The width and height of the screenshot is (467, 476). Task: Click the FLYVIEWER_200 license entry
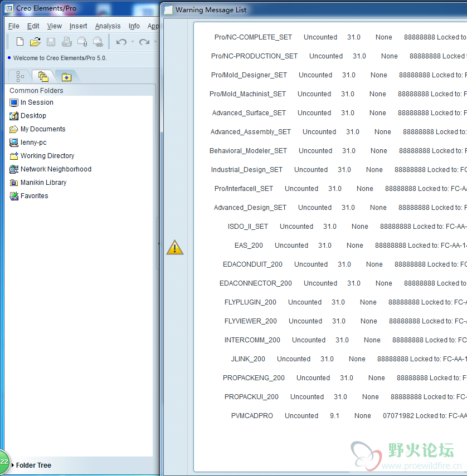click(251, 321)
